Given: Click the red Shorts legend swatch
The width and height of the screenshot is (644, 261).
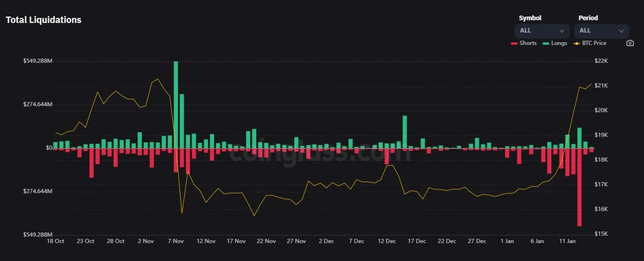Looking at the screenshot, I should pos(514,43).
